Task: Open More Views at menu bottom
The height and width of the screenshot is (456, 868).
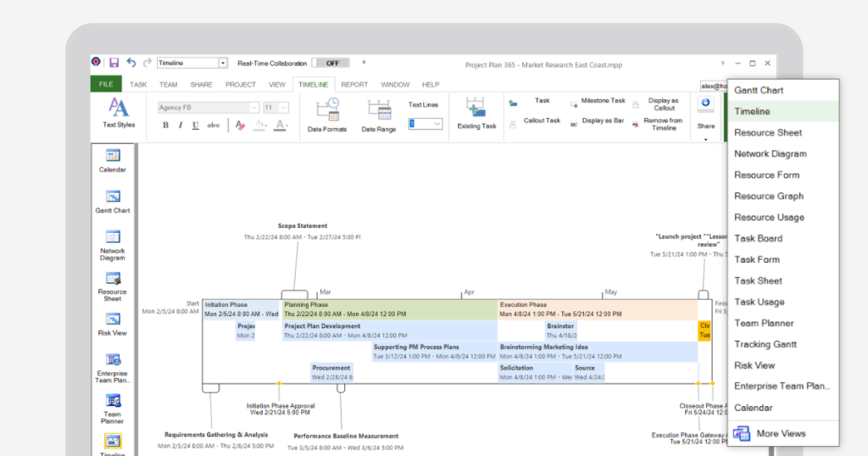Action: pos(782,433)
